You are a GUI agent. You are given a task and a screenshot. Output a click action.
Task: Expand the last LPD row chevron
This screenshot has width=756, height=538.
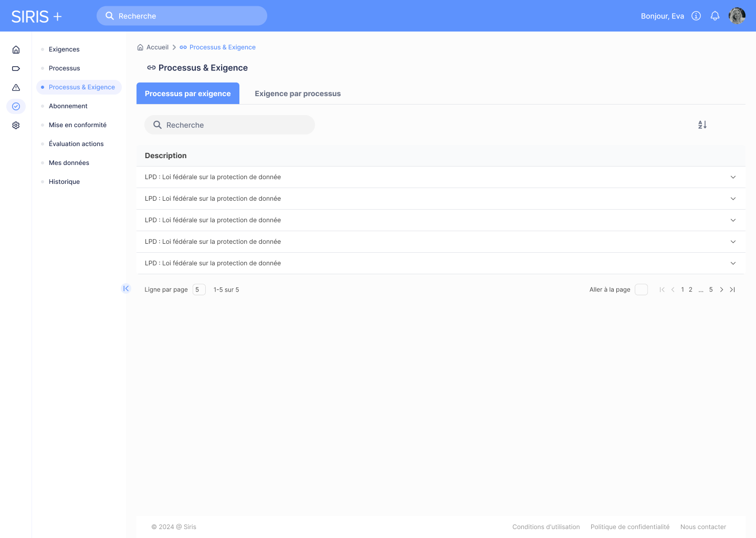(733, 263)
